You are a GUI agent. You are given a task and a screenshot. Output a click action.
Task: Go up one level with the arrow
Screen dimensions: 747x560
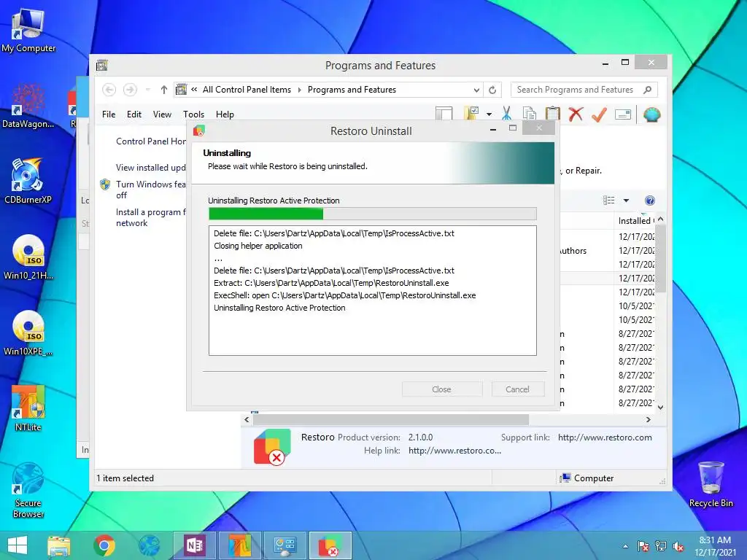164,90
